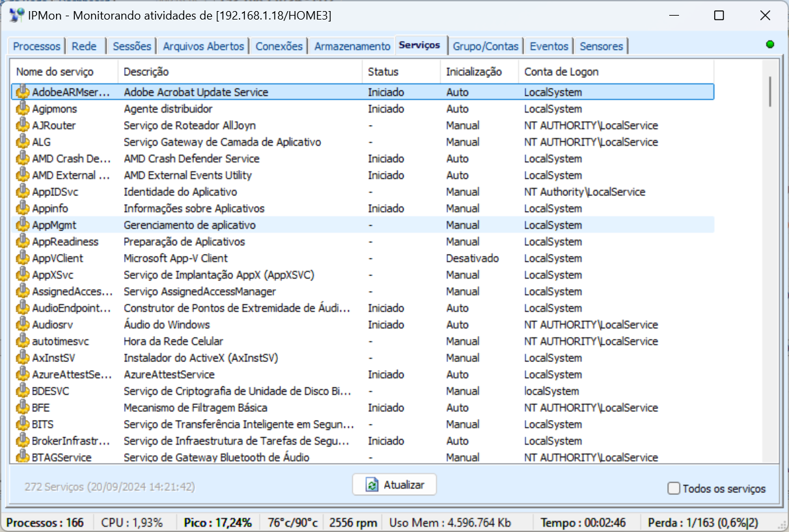Click the Tempo : 00:02:46 status entry
Image resolution: width=789 pixels, height=532 pixels.
coord(585,522)
